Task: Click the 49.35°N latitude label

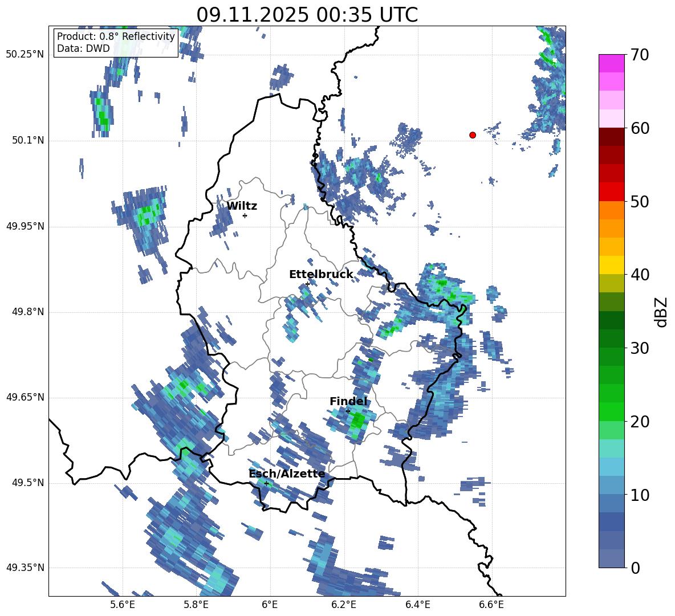Action: 25,568
